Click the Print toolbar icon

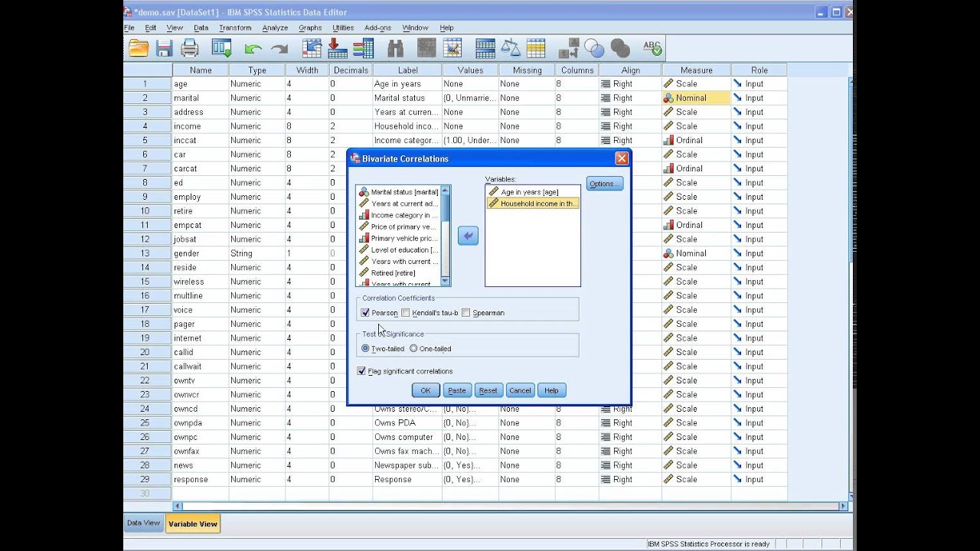189,48
